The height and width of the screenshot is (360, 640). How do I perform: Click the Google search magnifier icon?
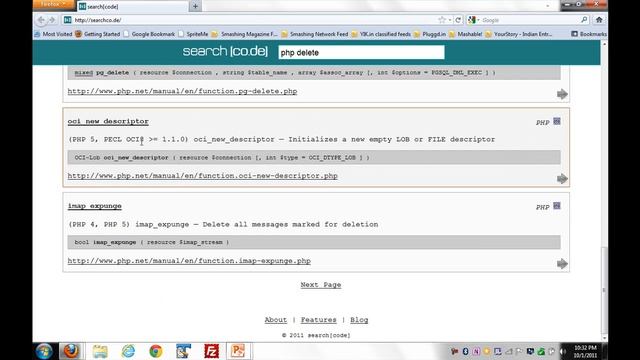tap(584, 20)
